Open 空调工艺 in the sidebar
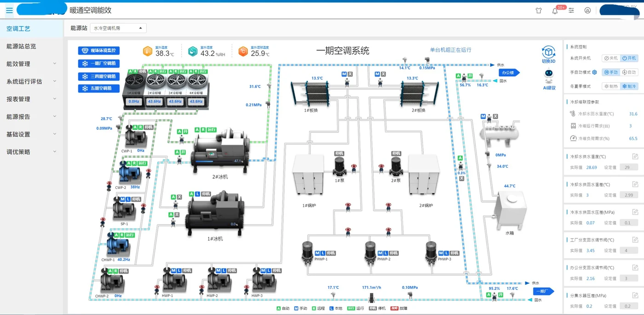Image resolution: width=644 pixels, height=315 pixels. [32, 29]
